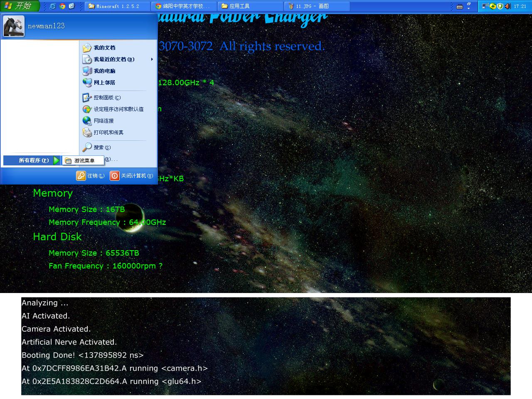
Task: Open the 游戏菜单 programs entry
Action: click(83, 160)
